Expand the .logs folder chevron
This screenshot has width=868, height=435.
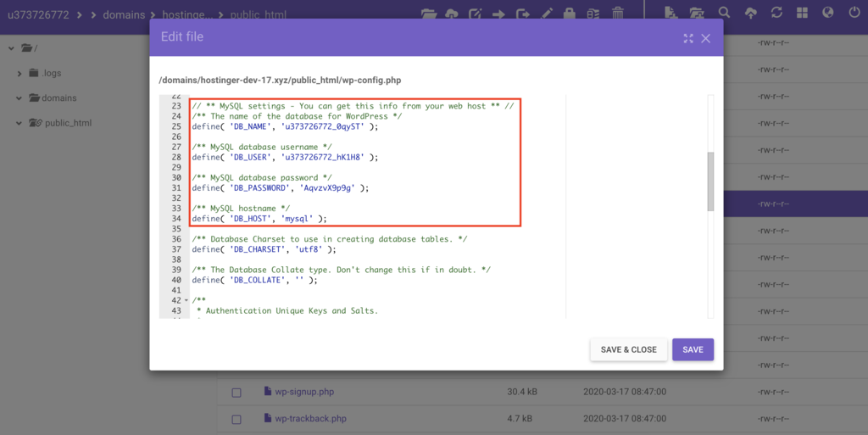pos(19,73)
